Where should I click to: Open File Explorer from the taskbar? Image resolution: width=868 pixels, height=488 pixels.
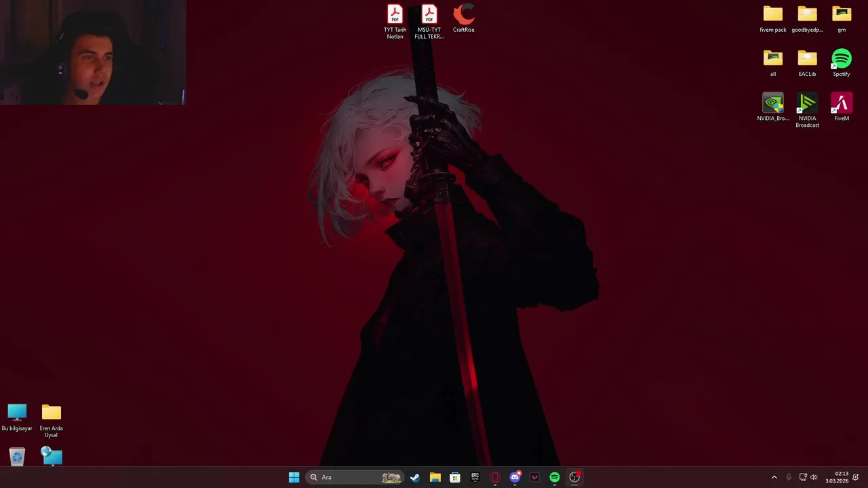pyautogui.click(x=435, y=477)
